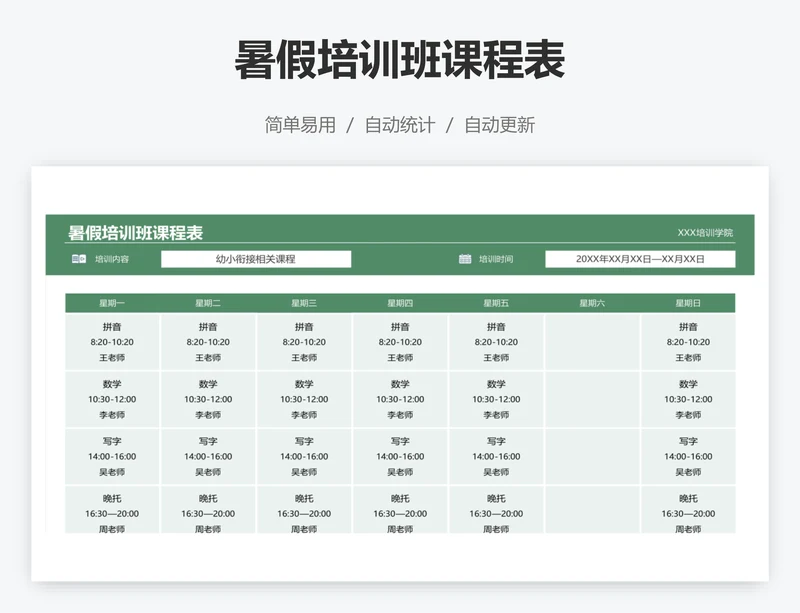Select the 晚托 cell under 星期二

(208, 510)
